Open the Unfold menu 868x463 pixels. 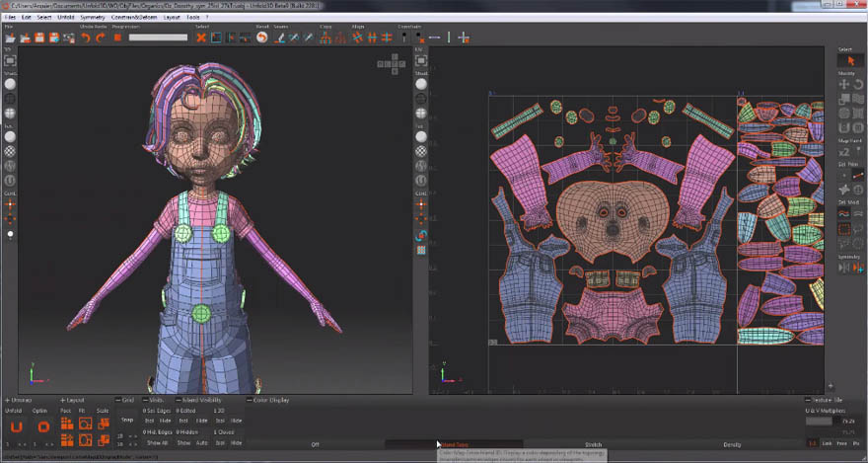click(66, 17)
